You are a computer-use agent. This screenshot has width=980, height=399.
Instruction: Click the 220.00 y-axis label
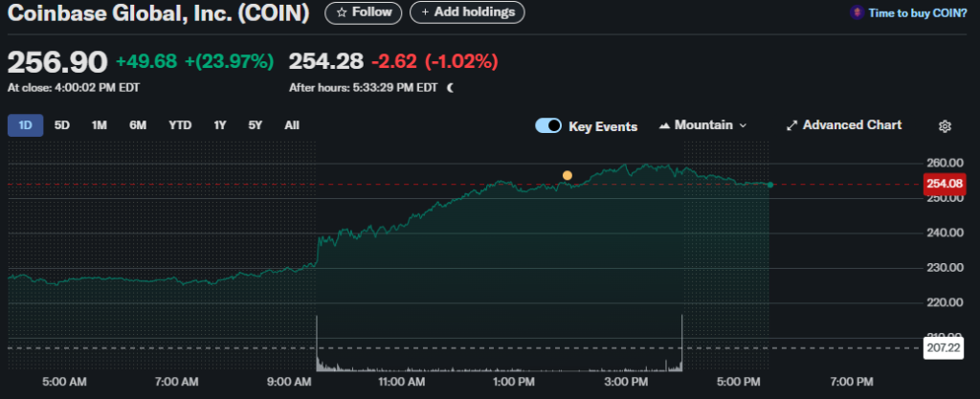coord(945,303)
